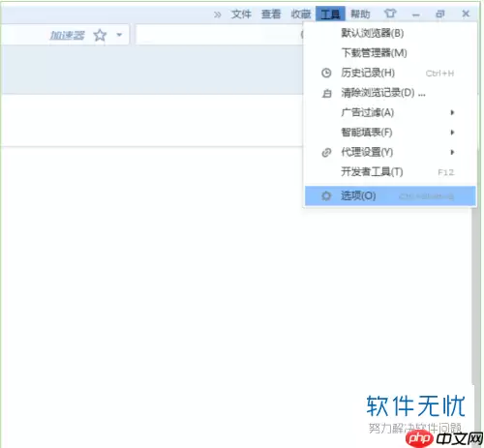
Task: Expand arrow beside 智能填表(F)
Action: pyautogui.click(x=452, y=133)
